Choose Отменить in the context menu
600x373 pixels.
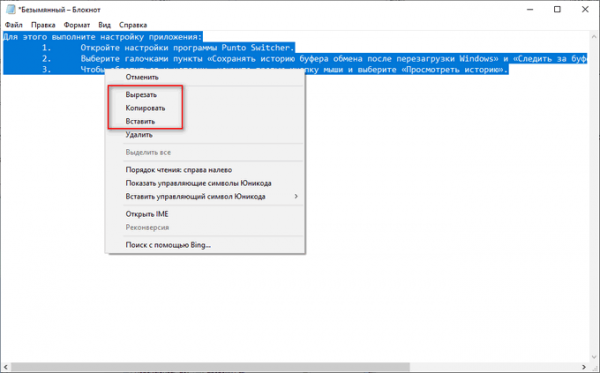[x=205, y=77]
